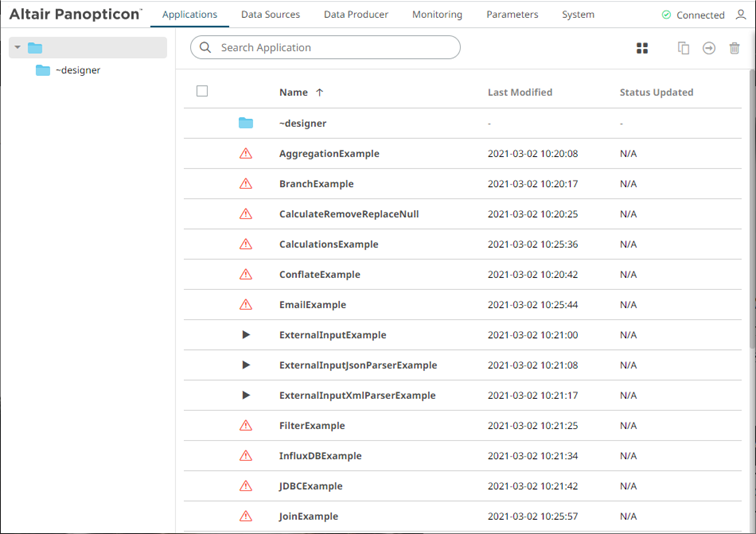Click the play icon for ExternalInputExample

point(246,335)
